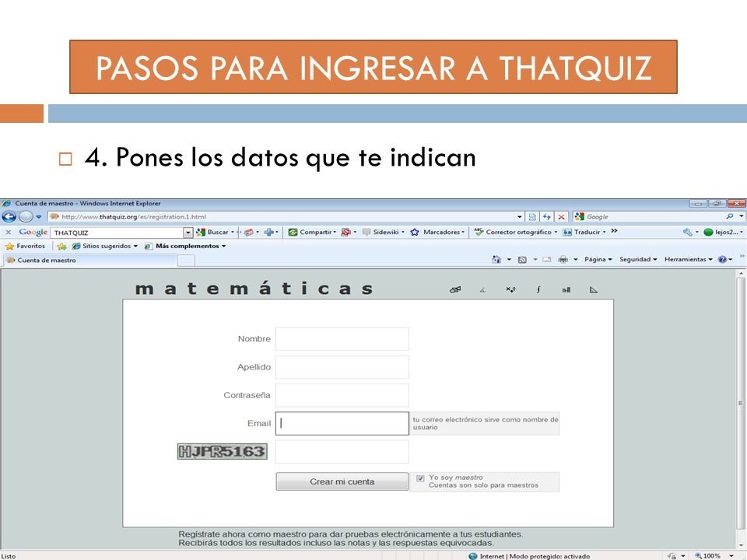Click the Google logo on the toolbar

[x=33, y=232]
